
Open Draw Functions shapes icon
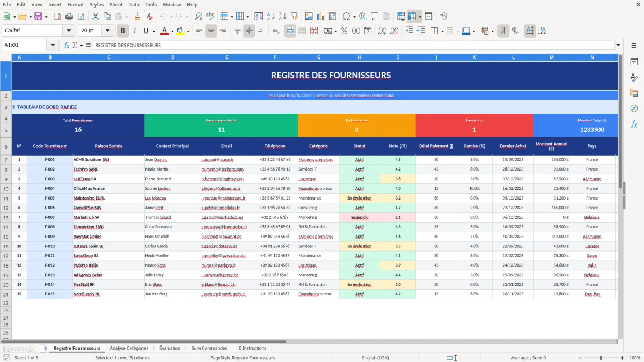click(x=443, y=17)
